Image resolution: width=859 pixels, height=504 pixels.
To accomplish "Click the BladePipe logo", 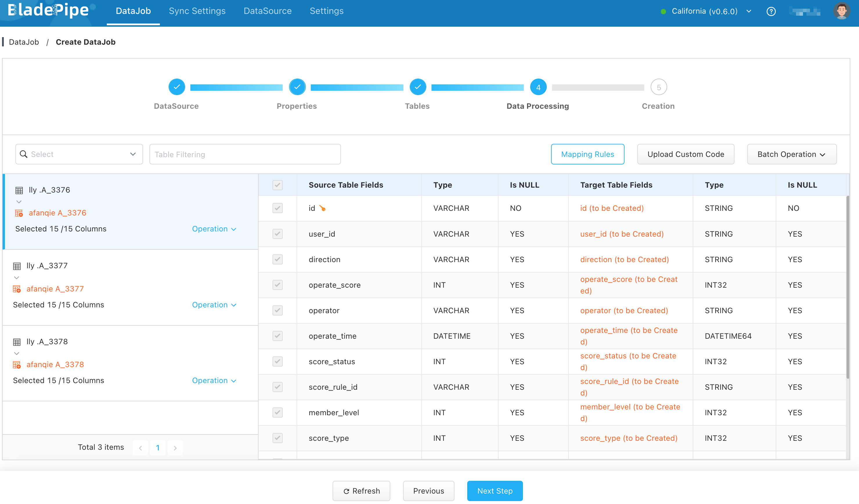I will point(48,10).
